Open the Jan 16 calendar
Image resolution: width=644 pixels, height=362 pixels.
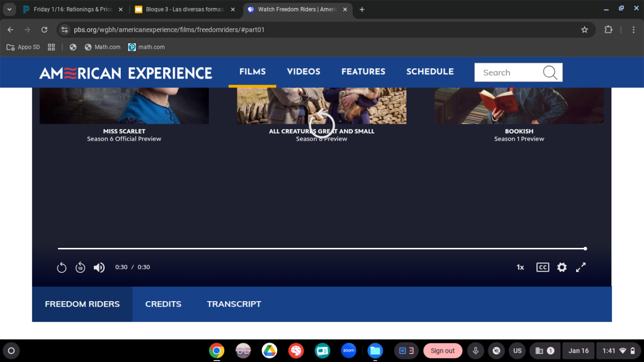[x=579, y=351]
